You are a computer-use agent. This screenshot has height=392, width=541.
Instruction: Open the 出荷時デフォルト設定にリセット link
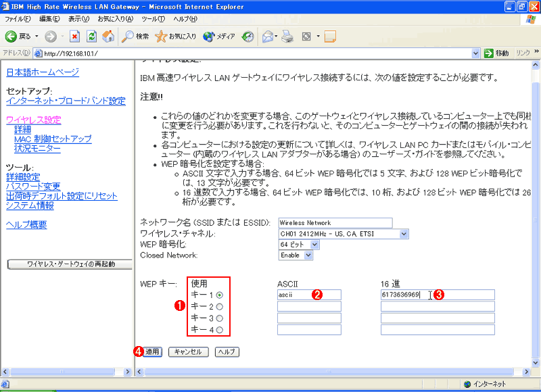point(62,196)
